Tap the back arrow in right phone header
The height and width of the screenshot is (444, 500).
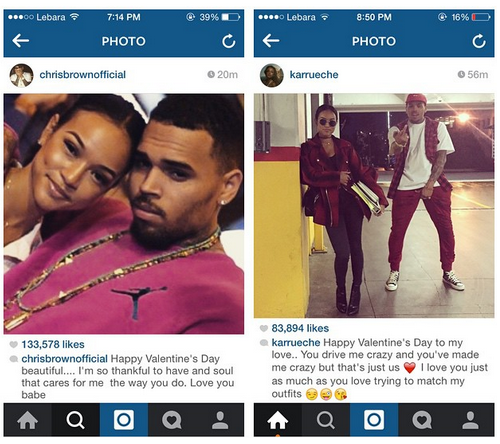[x=271, y=41]
